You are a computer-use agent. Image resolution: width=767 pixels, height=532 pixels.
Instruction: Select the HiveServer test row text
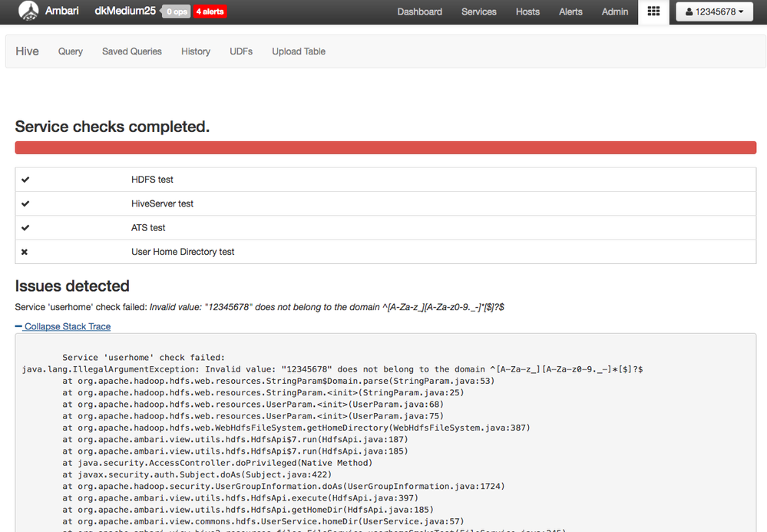click(162, 203)
